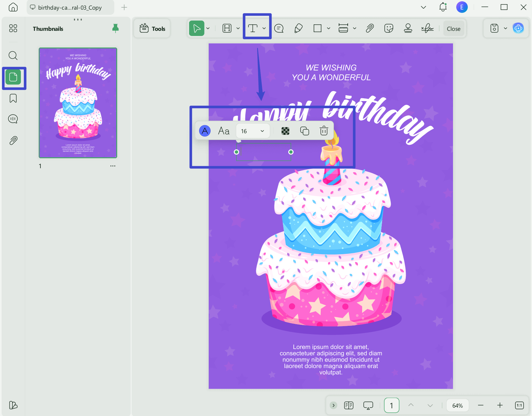
Task: Set actual size with 1:1 icon
Action: [519, 405]
